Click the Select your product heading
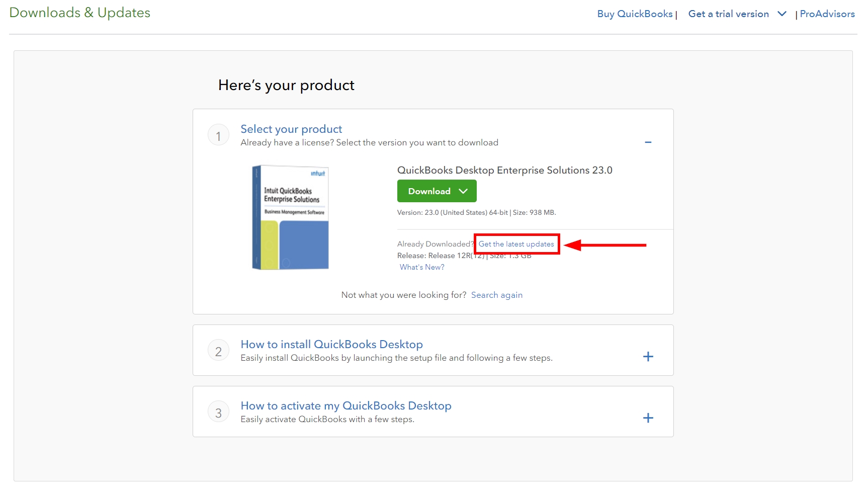Viewport: 868px width, 488px height. [x=291, y=129]
